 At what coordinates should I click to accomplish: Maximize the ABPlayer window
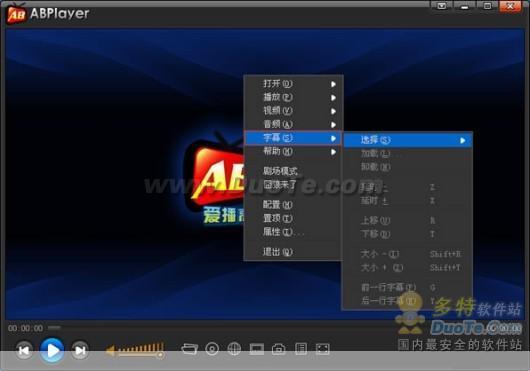pyautogui.click(x=487, y=6)
